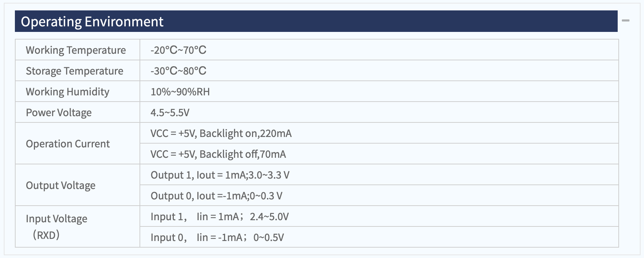Select the Input Voltage (RXD) label
Screen dimensions: 644x258
[x=57, y=227]
